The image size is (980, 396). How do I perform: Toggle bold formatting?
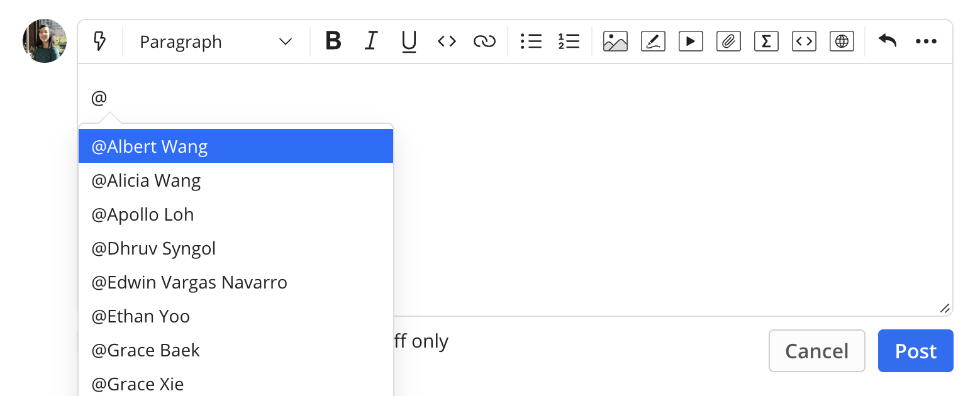(333, 41)
